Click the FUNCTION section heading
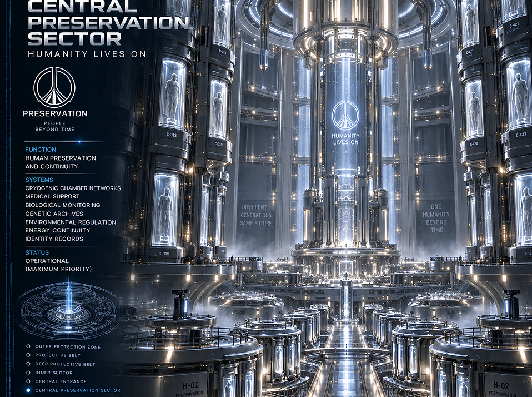Image resolution: width=532 pixels, height=397 pixels. click(x=41, y=150)
